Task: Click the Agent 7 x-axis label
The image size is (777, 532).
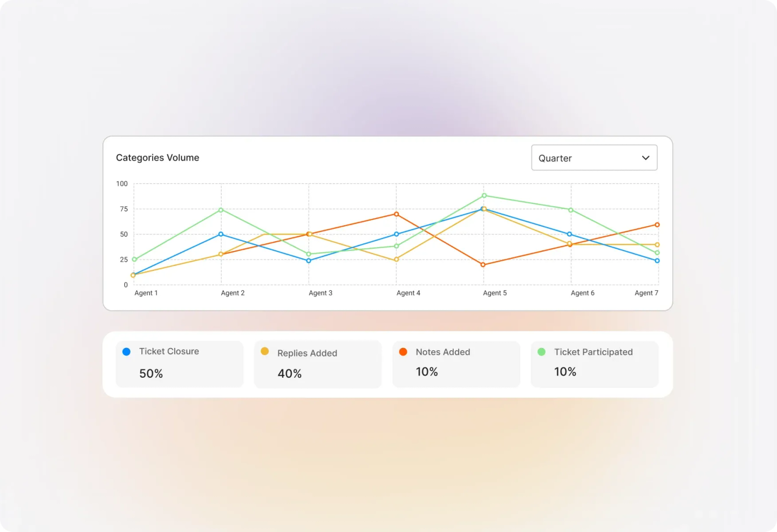Action: [646, 293]
